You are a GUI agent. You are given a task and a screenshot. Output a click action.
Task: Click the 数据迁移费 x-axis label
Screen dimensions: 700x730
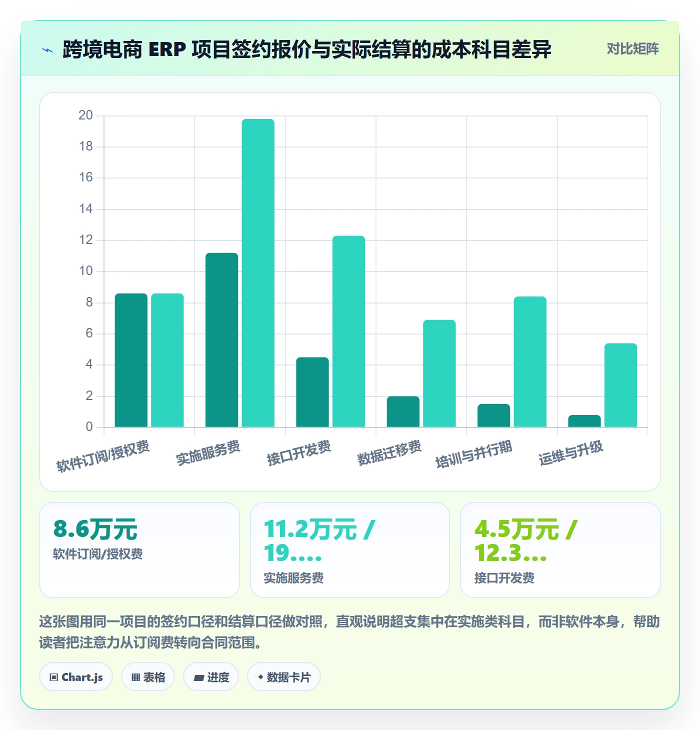point(389,452)
